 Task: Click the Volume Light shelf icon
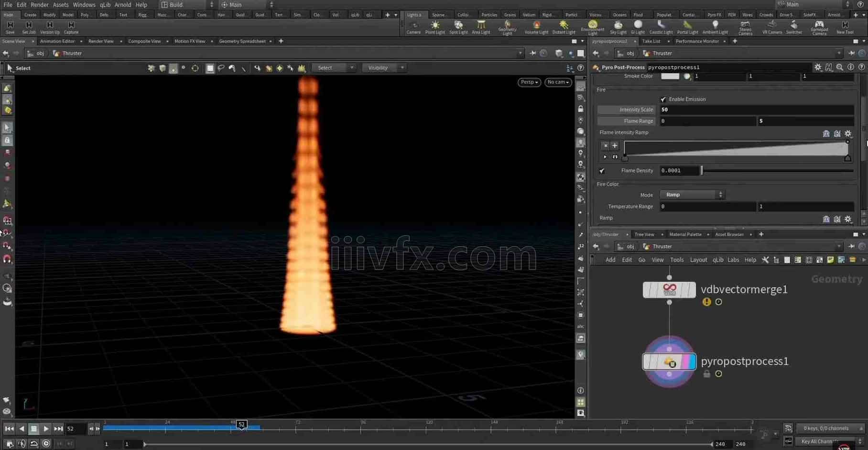click(x=536, y=27)
